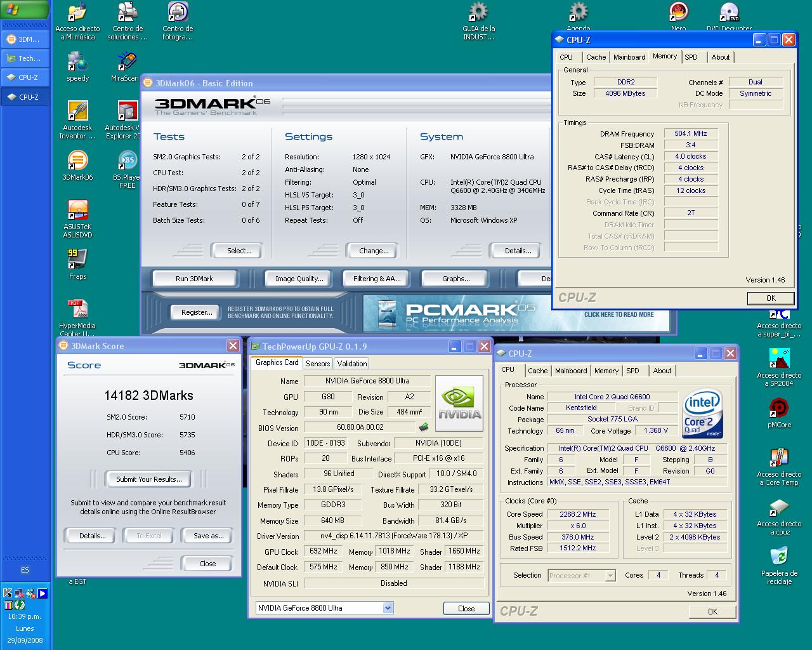Viewport: 812px width, 650px height.
Task: Open the Mainboard tab in the Memory CPU-Z window
Action: (629, 57)
